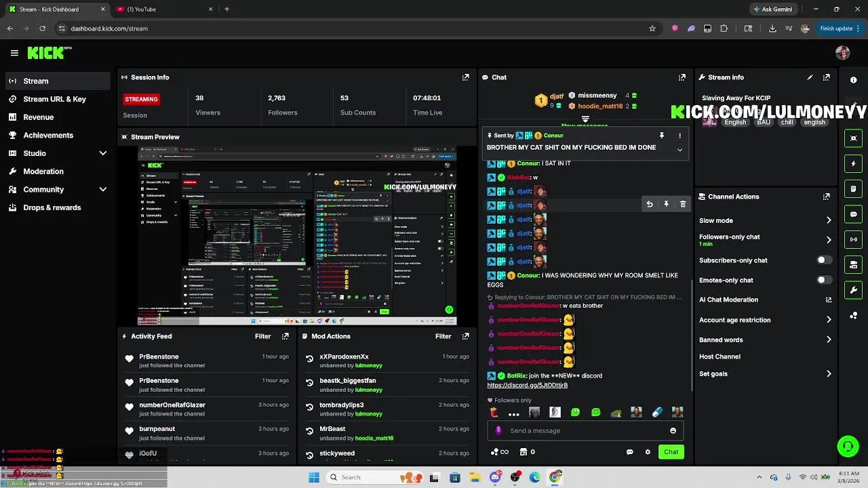Expand Slow mode options

[x=829, y=220]
